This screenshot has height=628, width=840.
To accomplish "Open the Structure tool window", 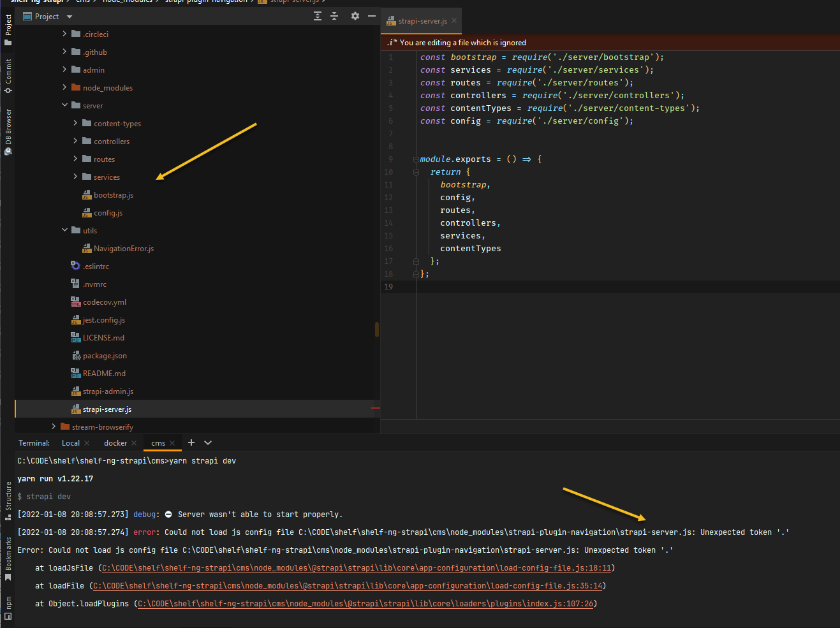I will click(x=7, y=497).
